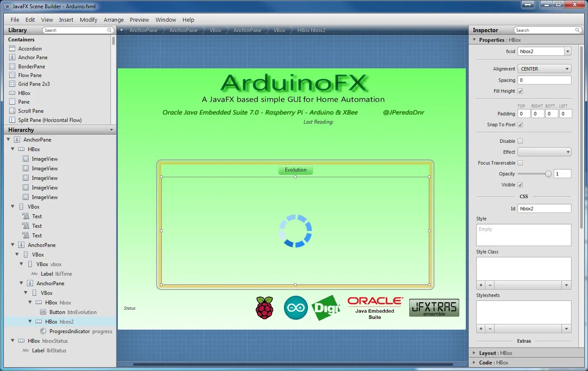Click the search magnifier icon in Library
The height and width of the screenshot is (371, 588).
click(110, 30)
